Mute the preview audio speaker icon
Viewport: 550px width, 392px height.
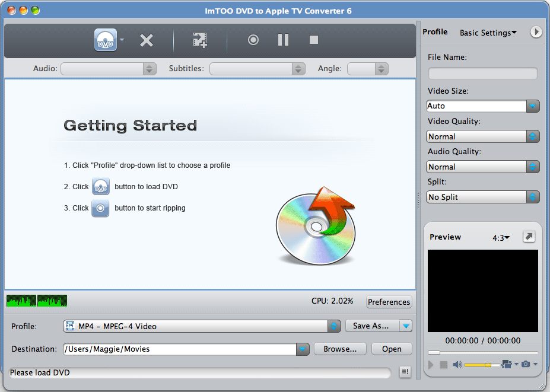tap(457, 364)
